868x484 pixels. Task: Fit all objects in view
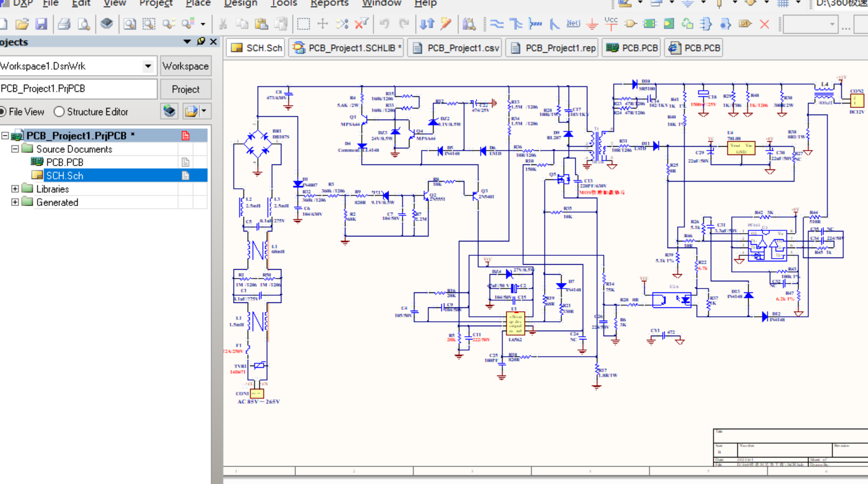tap(130, 24)
